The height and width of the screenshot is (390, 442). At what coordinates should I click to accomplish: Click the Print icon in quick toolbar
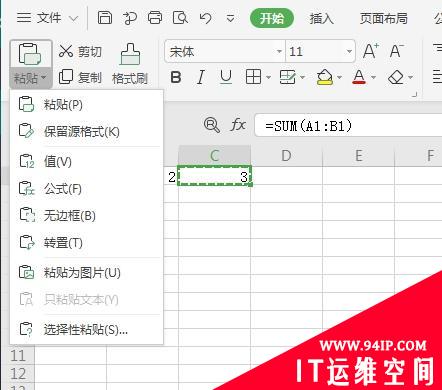tap(155, 17)
